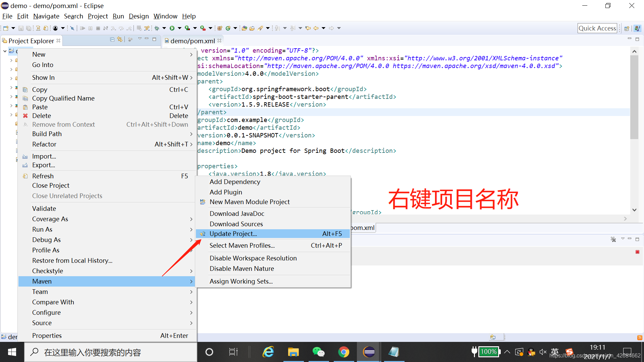This screenshot has height=362, width=644.
Task: Choose Update Project... from Maven submenu
Action: click(x=233, y=234)
